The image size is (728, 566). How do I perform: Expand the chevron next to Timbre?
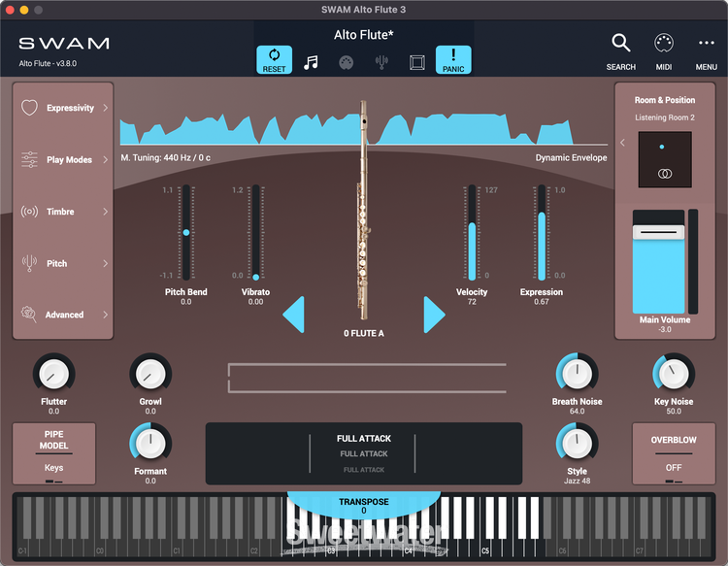pyautogui.click(x=106, y=212)
